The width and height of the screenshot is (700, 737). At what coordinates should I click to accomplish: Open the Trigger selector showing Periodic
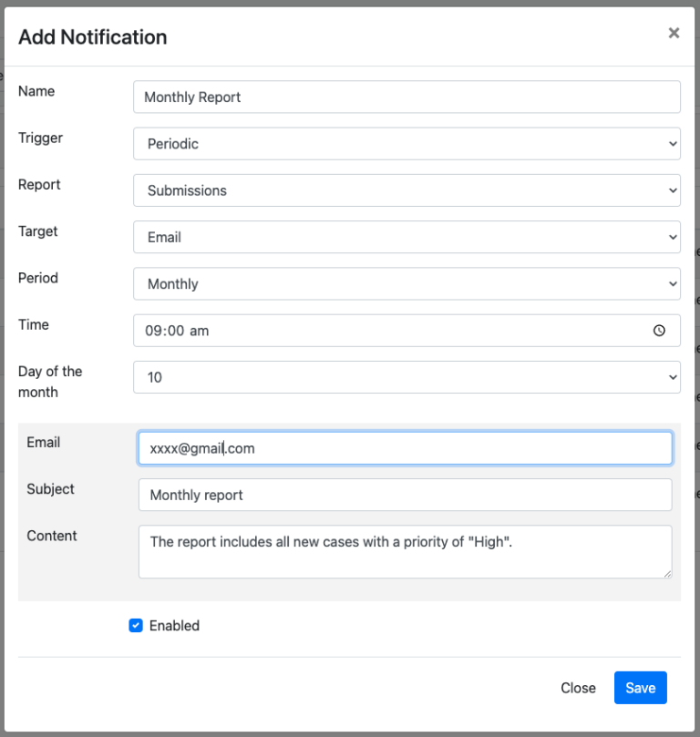[407, 143]
